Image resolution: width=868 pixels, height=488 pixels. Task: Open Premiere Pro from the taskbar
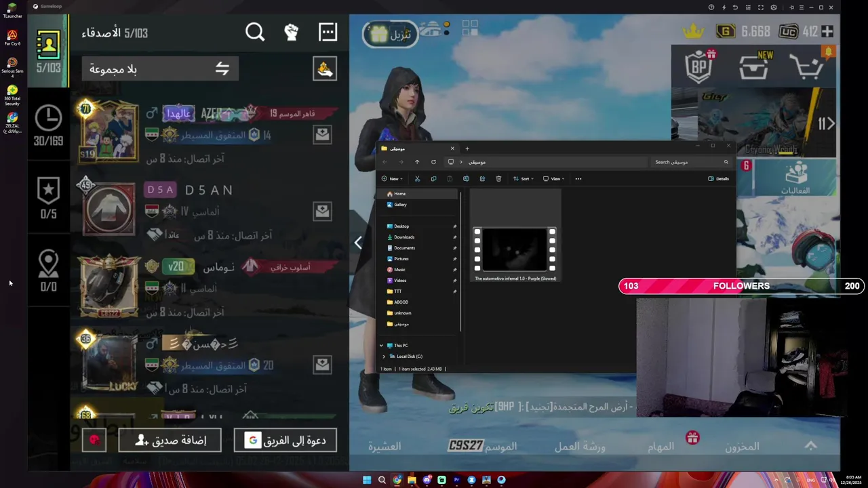(456, 480)
